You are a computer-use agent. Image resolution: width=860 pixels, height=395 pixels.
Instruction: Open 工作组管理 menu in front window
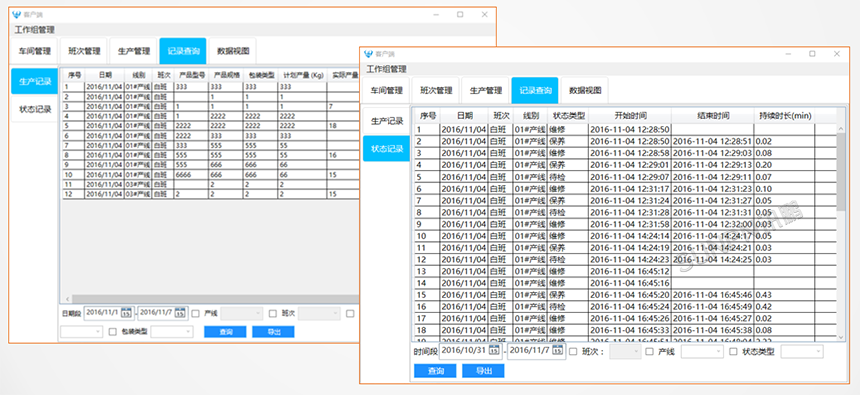coord(387,69)
